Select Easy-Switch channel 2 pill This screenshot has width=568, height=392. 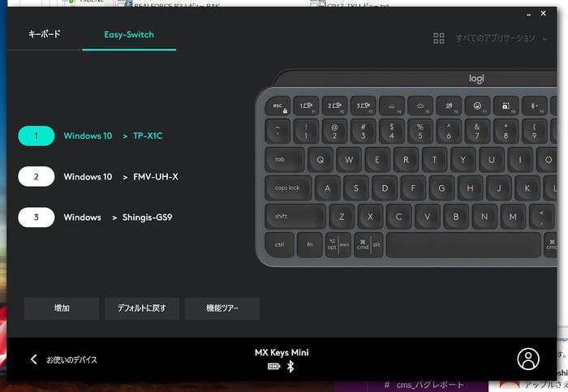tap(37, 176)
